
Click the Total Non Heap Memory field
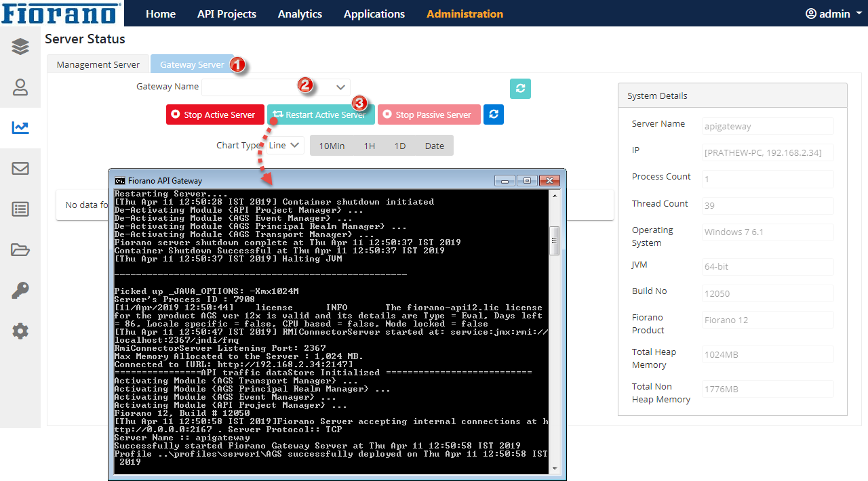pyautogui.click(x=768, y=388)
